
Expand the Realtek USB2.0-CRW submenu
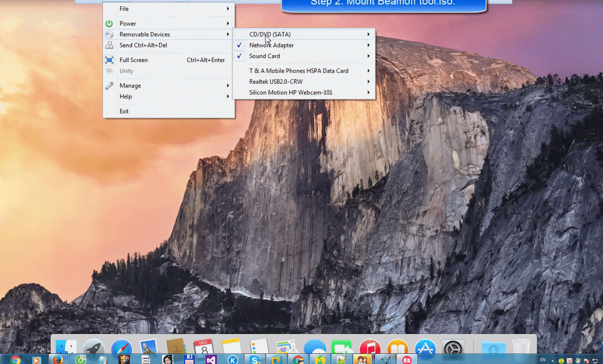(x=304, y=82)
